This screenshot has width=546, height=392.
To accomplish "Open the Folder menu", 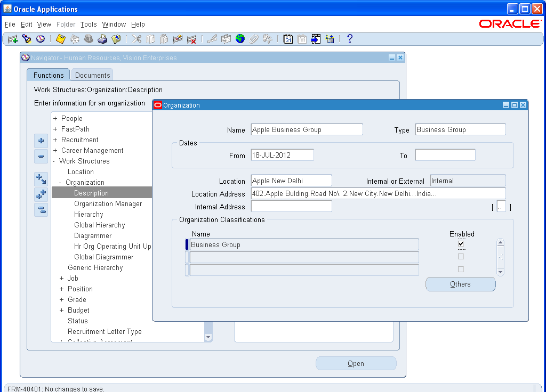I will point(66,24).
